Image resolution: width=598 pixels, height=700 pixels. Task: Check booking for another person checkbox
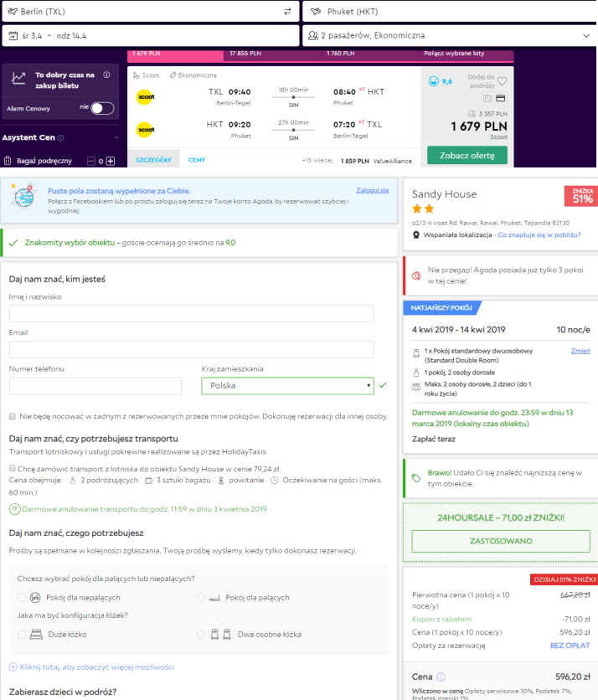tap(13, 416)
